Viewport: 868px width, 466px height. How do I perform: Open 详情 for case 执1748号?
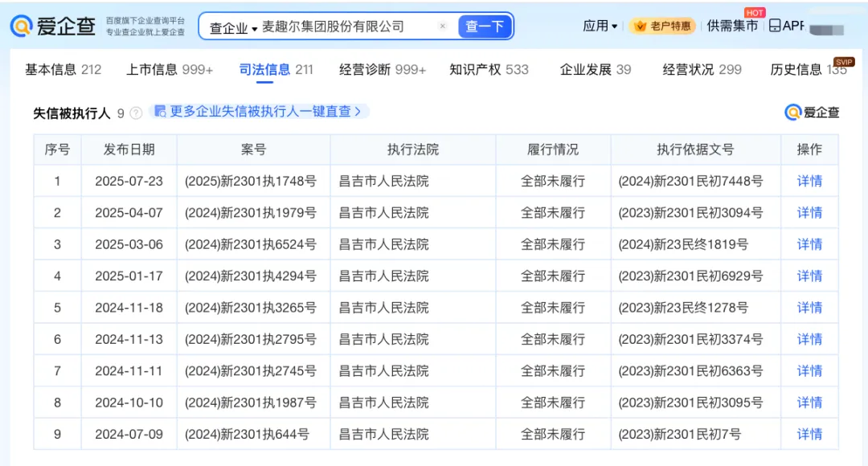click(x=809, y=181)
